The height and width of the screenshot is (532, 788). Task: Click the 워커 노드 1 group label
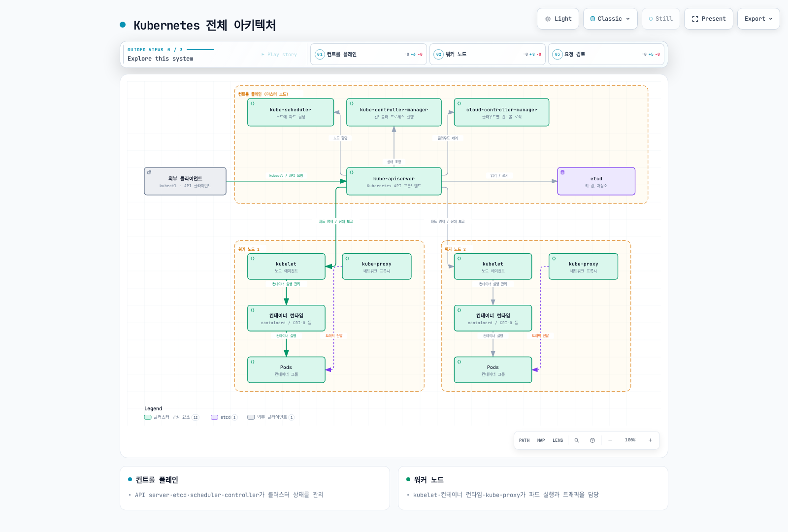(x=249, y=249)
